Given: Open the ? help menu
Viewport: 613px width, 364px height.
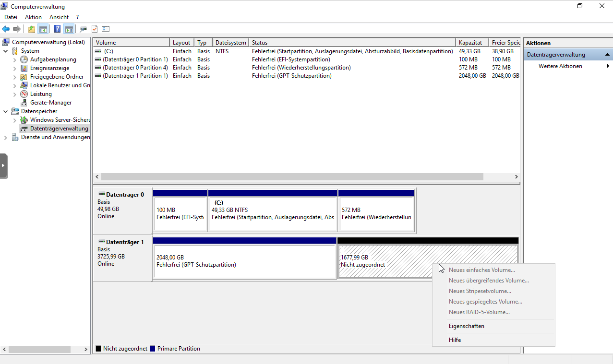Looking at the screenshot, I should point(77,17).
